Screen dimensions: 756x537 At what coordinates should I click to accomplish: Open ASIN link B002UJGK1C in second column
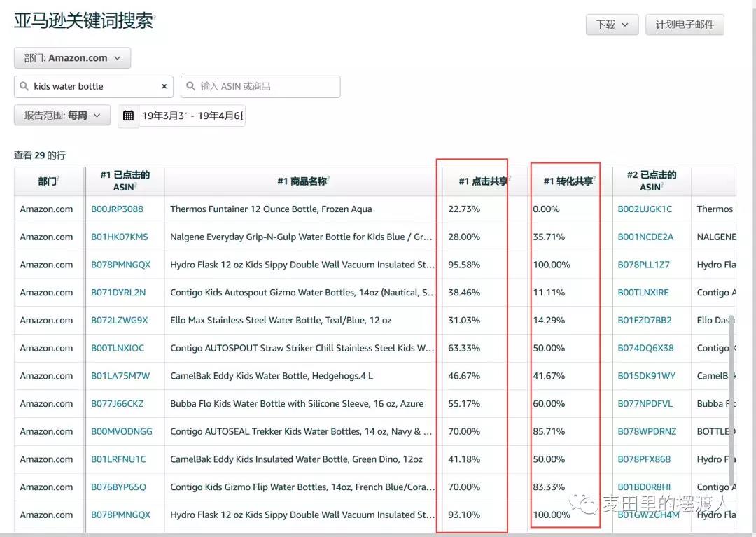tap(644, 209)
